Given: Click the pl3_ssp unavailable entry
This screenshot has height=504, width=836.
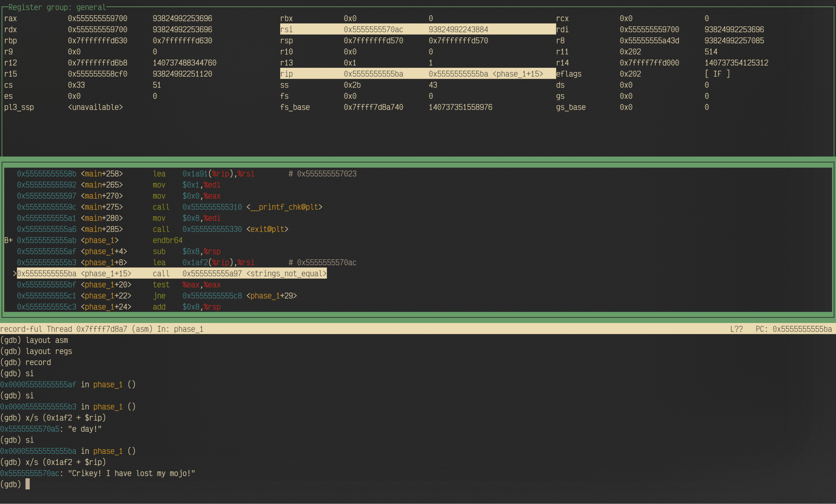Looking at the screenshot, I should (95, 107).
